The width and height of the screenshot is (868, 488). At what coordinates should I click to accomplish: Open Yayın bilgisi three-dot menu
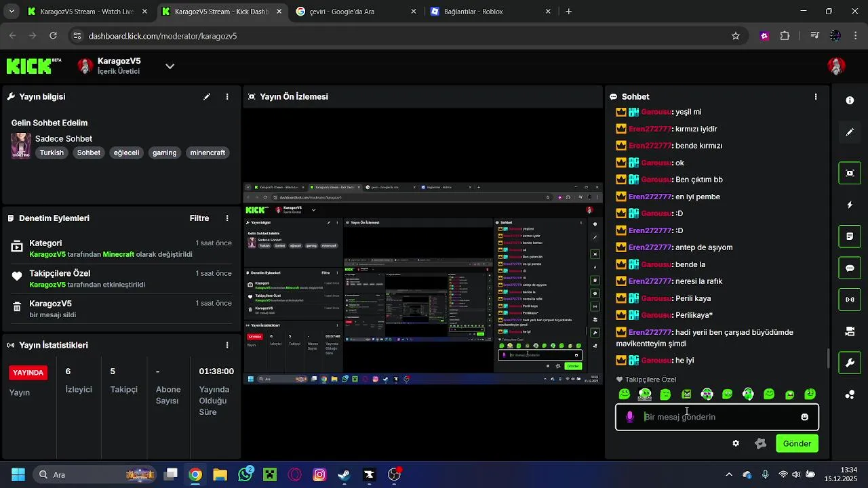coord(227,97)
